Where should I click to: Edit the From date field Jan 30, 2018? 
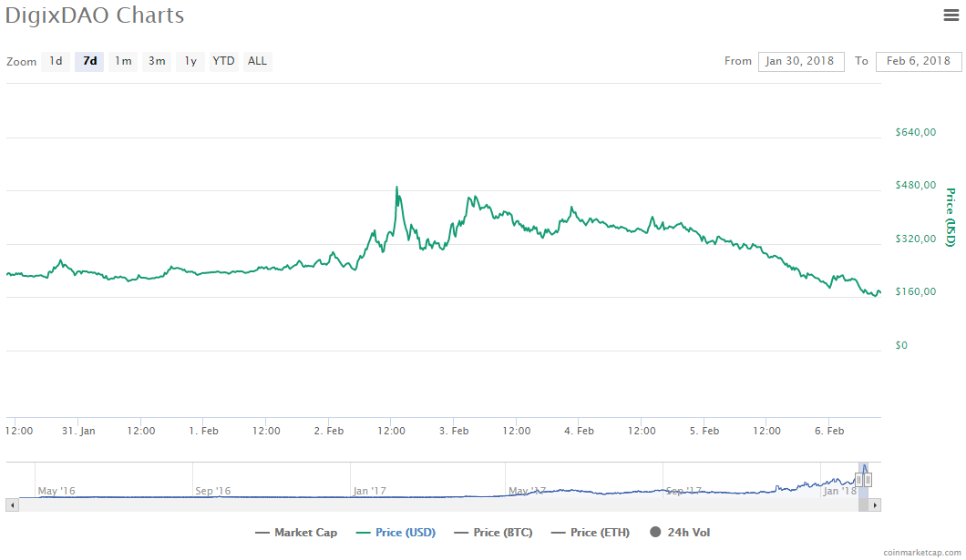point(801,61)
